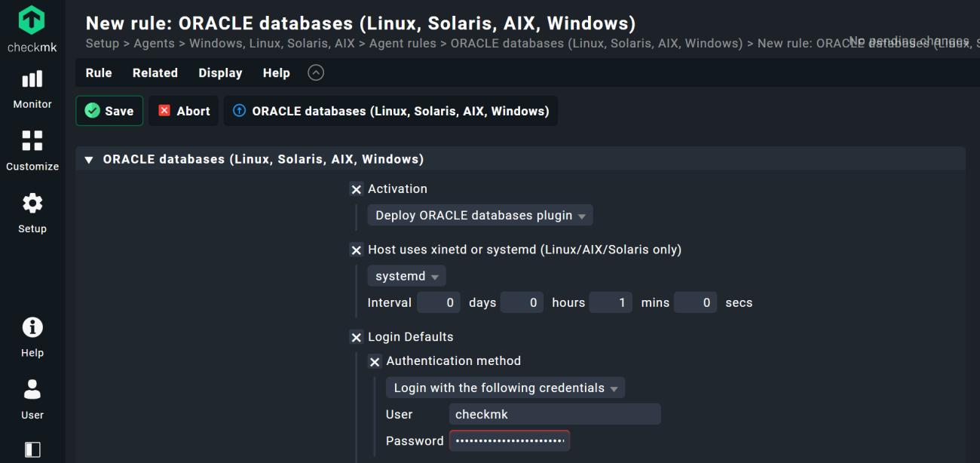
Task: Toggle the sidebar panel icon
Action: point(32,449)
